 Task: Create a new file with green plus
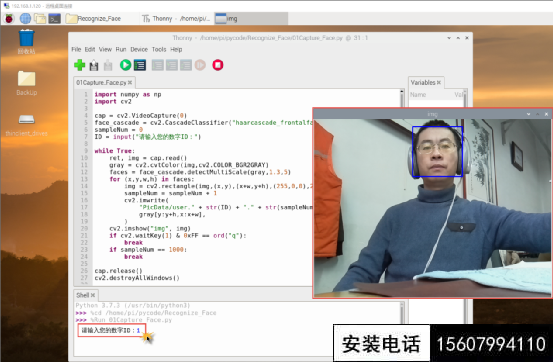[x=80, y=65]
